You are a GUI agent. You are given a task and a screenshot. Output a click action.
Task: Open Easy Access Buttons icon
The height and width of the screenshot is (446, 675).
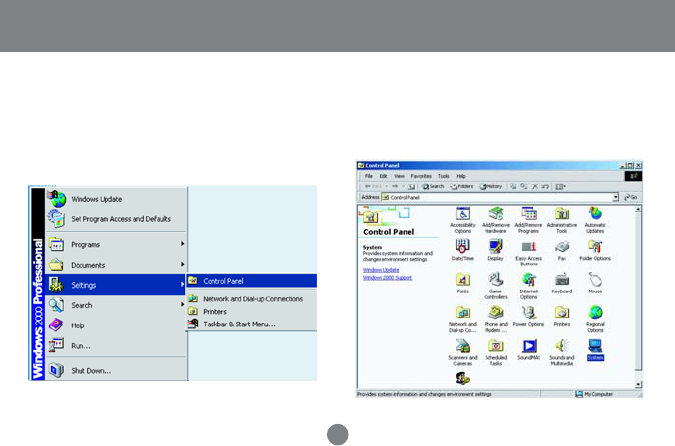[528, 253]
